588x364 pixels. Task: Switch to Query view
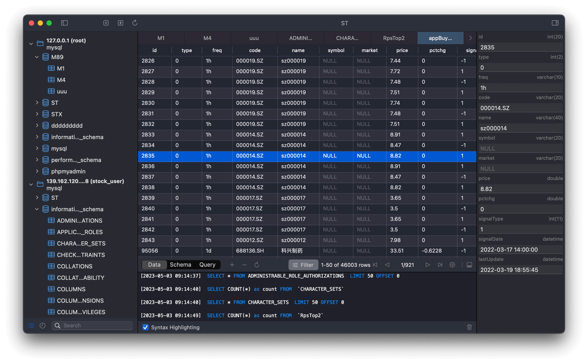[207, 265]
